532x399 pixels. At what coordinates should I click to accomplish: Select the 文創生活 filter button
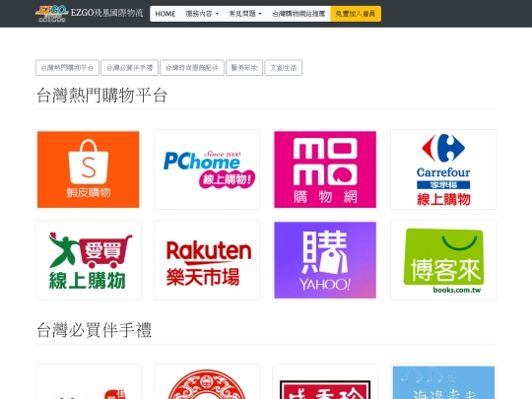[284, 68]
